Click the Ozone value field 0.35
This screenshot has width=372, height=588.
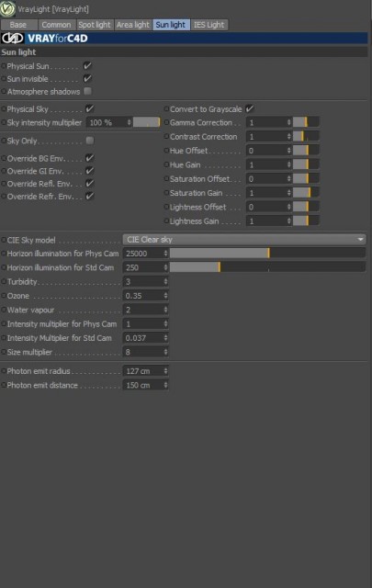tap(143, 296)
